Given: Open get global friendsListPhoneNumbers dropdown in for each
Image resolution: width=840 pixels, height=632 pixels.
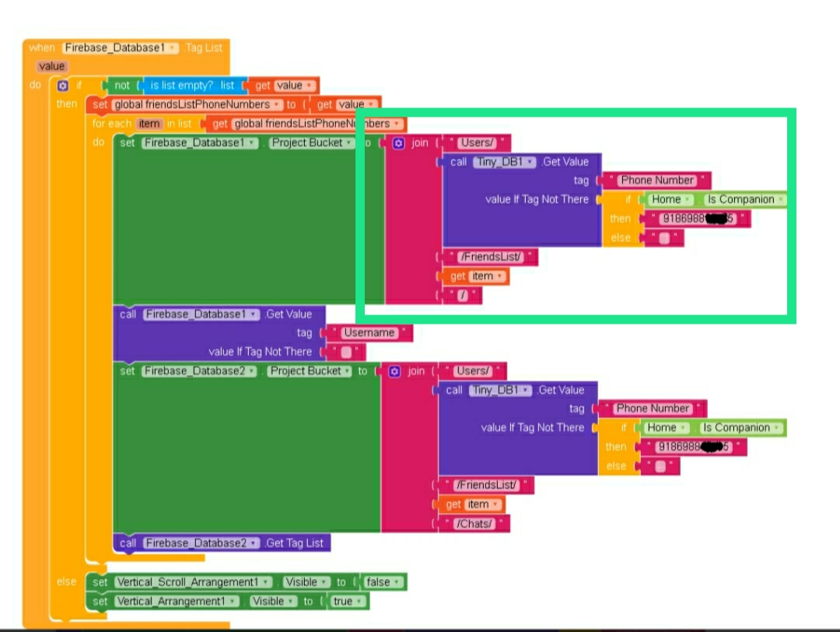Looking at the screenshot, I should (x=317, y=124).
